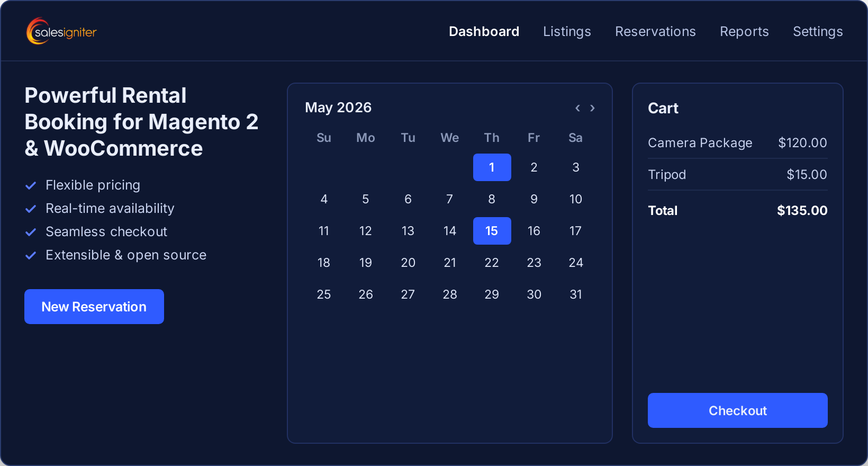Choose day 4 in May calendar

tap(324, 199)
